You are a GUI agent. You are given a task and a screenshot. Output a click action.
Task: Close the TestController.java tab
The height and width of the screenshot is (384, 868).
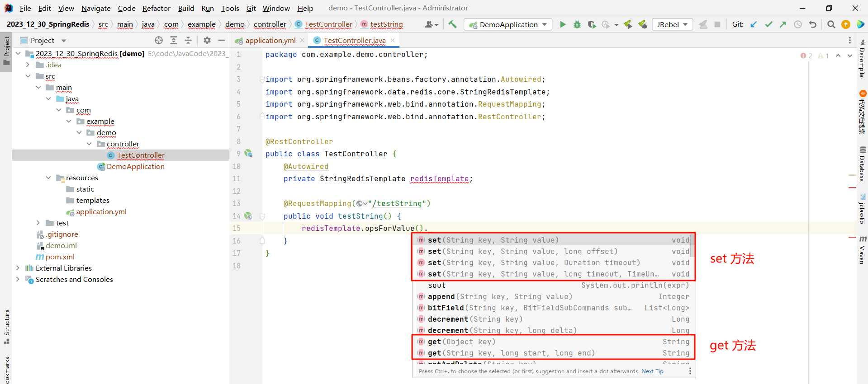click(x=393, y=40)
